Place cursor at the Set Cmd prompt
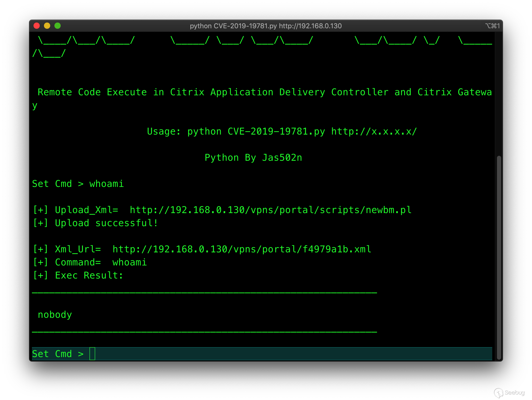The height and width of the screenshot is (400, 532). [x=92, y=353]
